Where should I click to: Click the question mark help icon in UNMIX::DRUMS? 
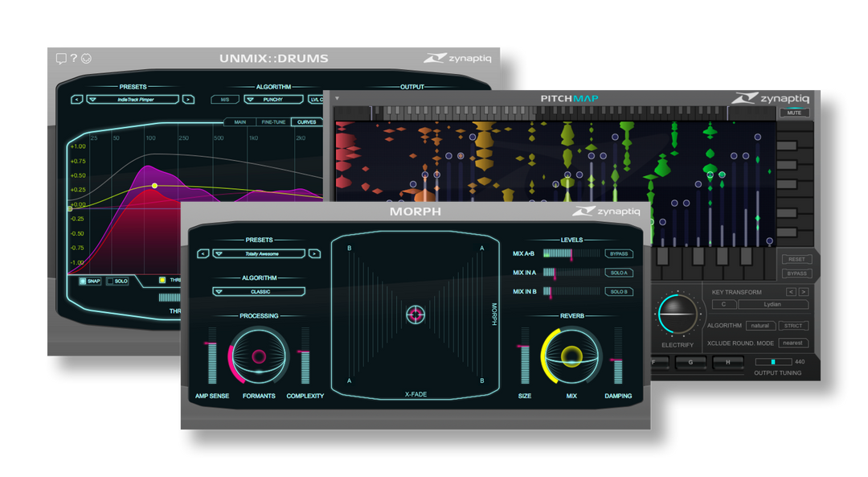point(74,58)
